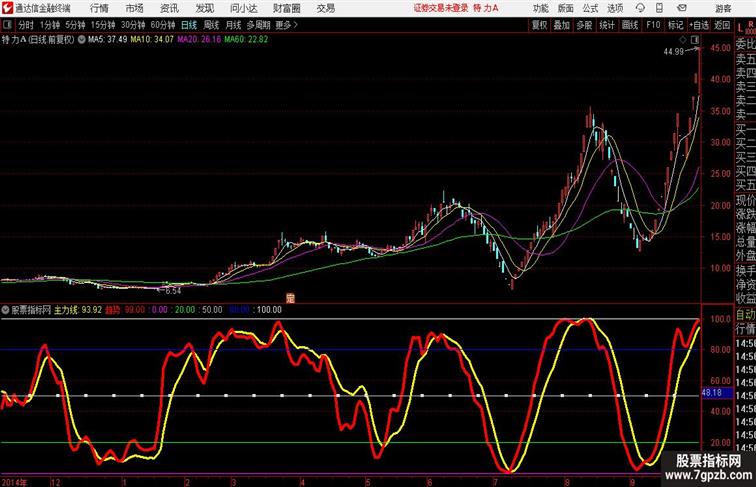
Task: Click the diamond icon above the price axis
Action: [x=683, y=40]
